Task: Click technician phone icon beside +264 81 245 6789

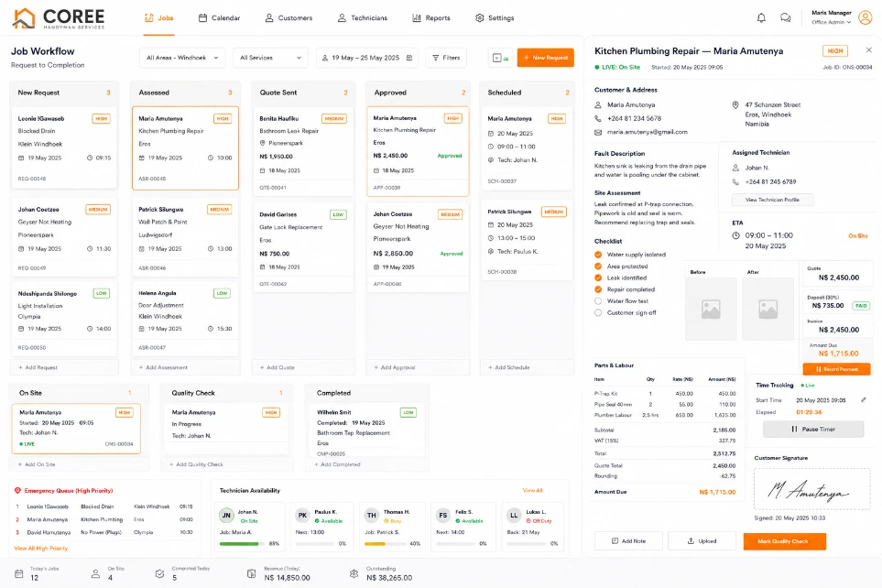Action: pos(735,181)
